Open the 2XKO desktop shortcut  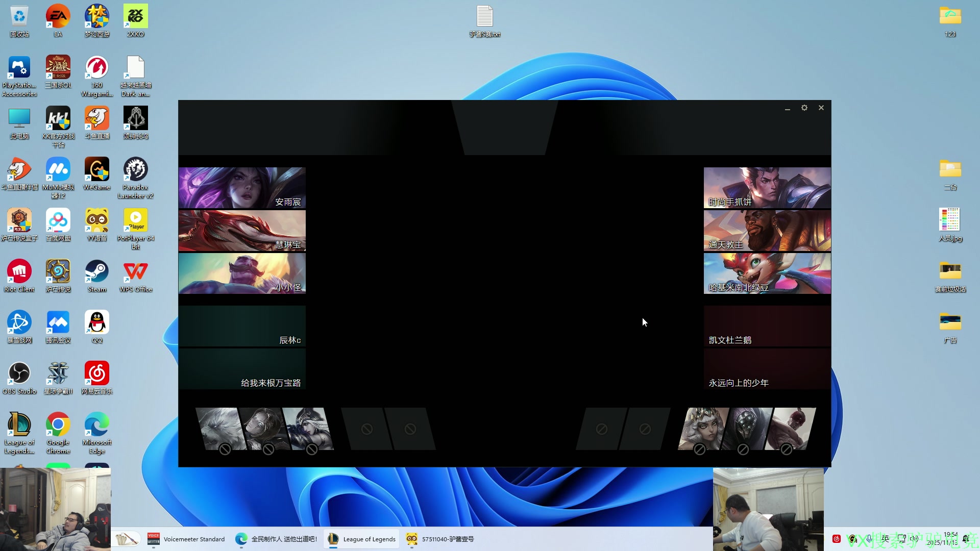pos(135,17)
